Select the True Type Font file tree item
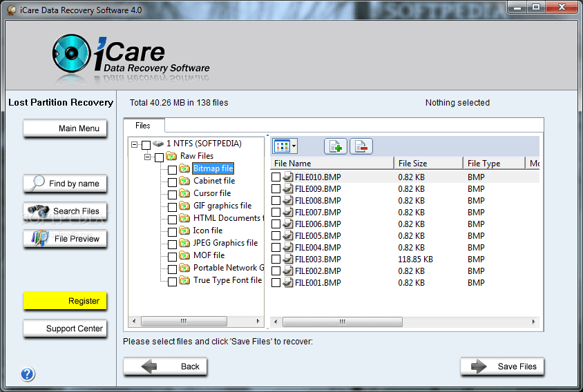 pyautogui.click(x=227, y=280)
